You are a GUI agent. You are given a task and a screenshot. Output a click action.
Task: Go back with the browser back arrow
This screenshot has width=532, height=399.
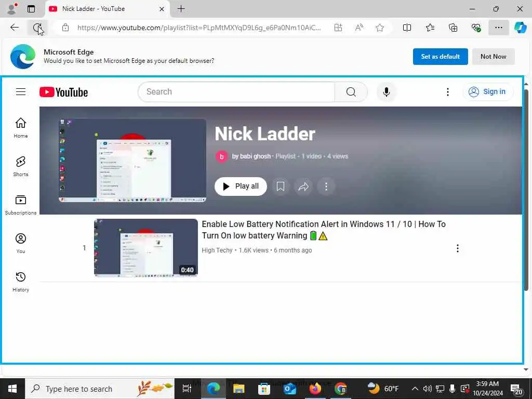[15, 28]
